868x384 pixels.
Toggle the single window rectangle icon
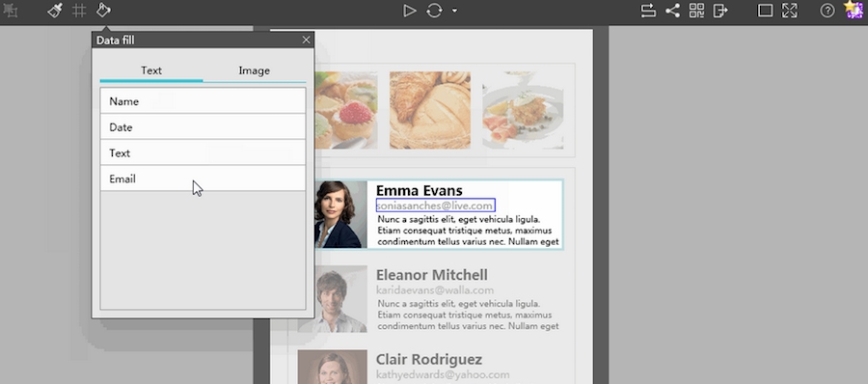(x=765, y=11)
